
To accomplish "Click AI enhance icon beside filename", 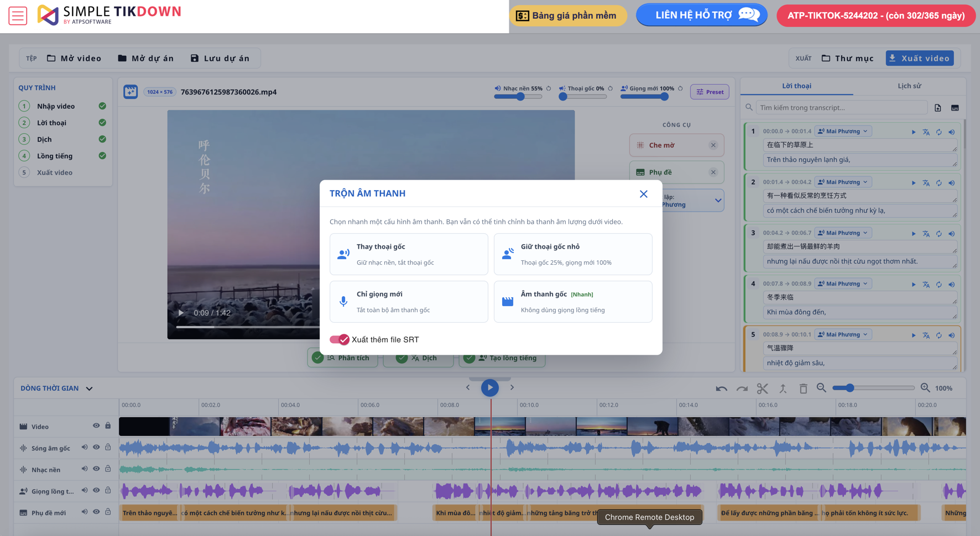I will point(131,92).
